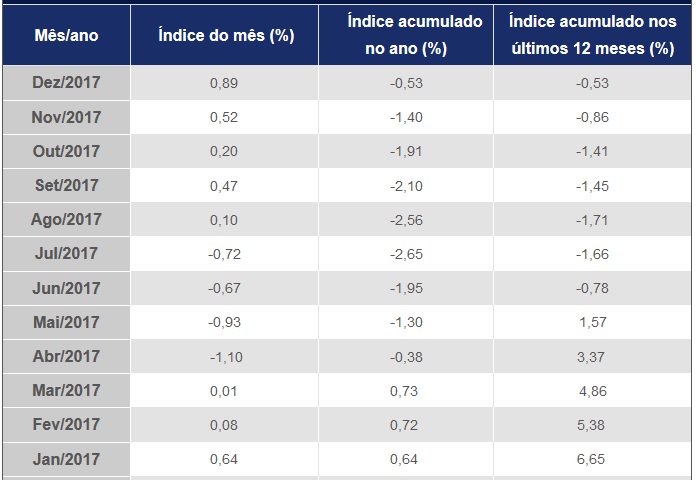This screenshot has height=480, width=696.
Task: Click the Mês/ano column header
Action: (x=67, y=35)
